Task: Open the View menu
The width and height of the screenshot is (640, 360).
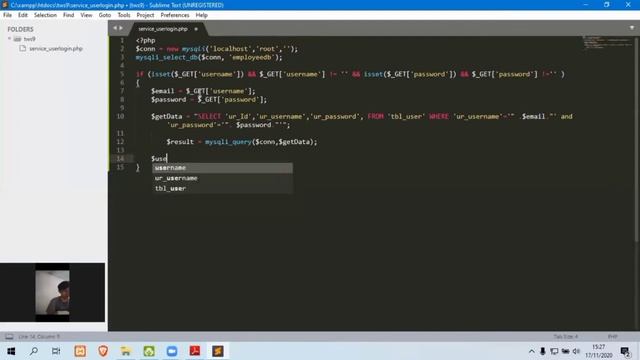Action: click(x=86, y=15)
